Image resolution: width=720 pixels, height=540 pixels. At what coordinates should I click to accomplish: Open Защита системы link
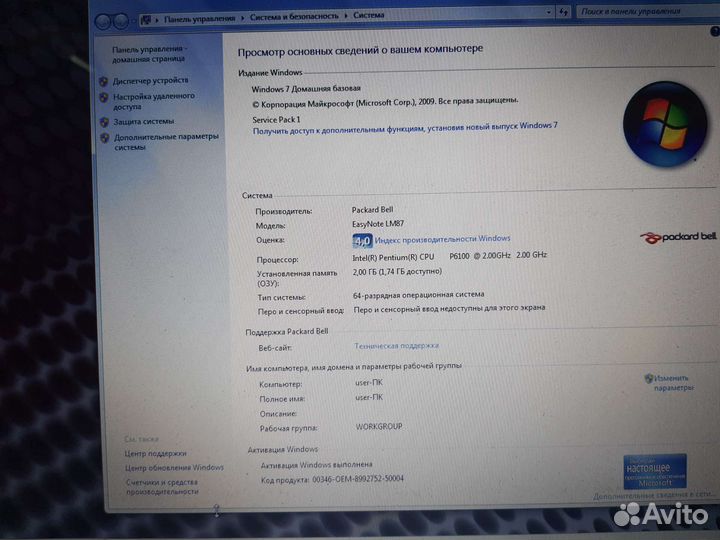pos(144,121)
